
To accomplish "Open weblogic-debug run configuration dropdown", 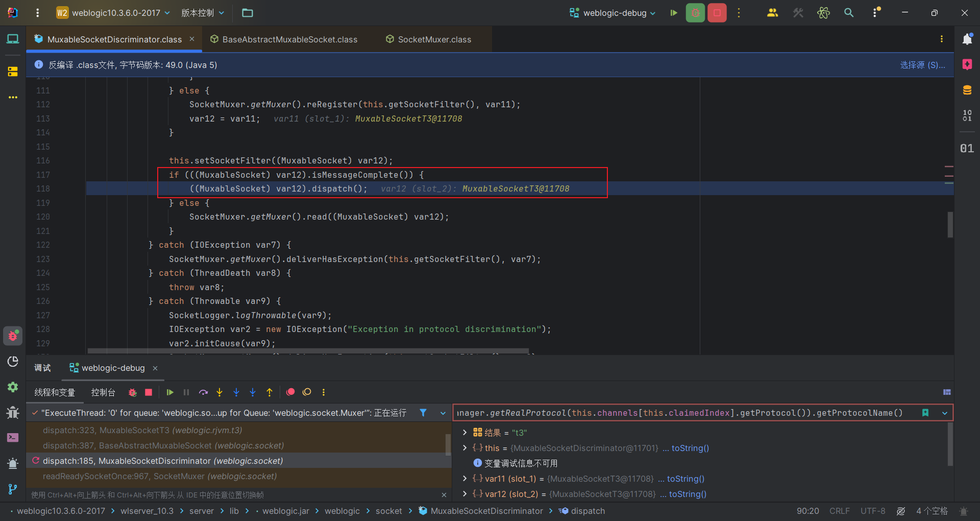I will point(612,13).
